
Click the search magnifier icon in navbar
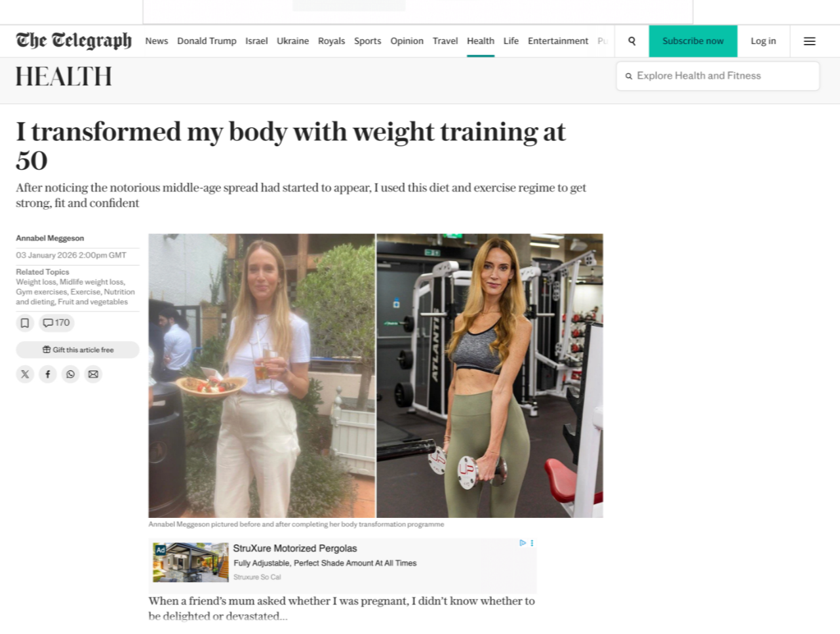631,41
